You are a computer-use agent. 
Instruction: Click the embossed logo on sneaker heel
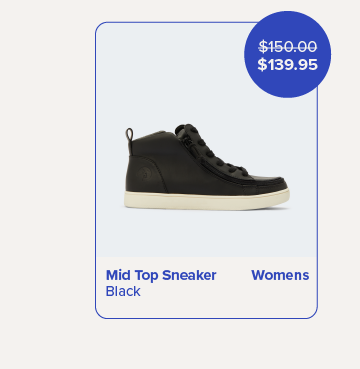(x=144, y=174)
